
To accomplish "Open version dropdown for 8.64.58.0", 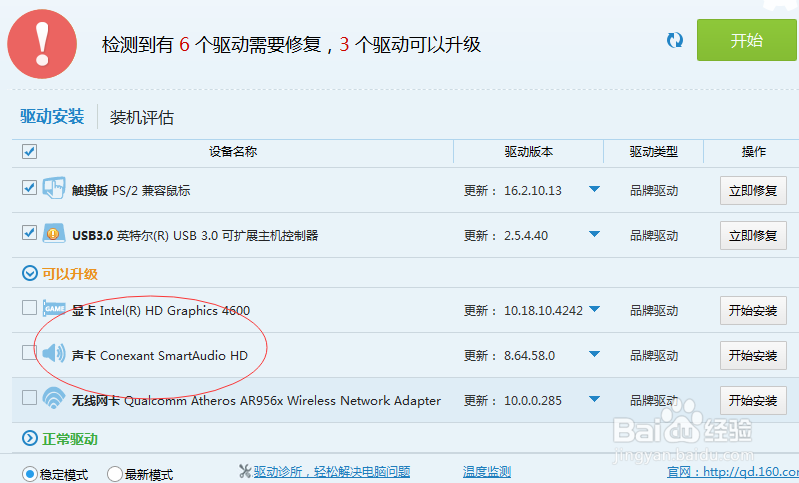I will click(594, 354).
